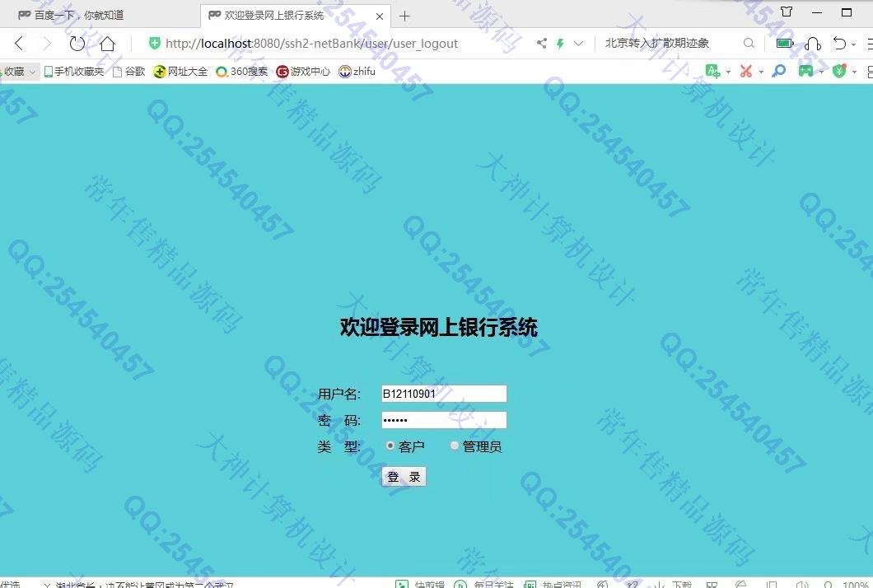The image size is (873, 588).
Task: Open the 游戏中心 bookmark
Action: 303,72
